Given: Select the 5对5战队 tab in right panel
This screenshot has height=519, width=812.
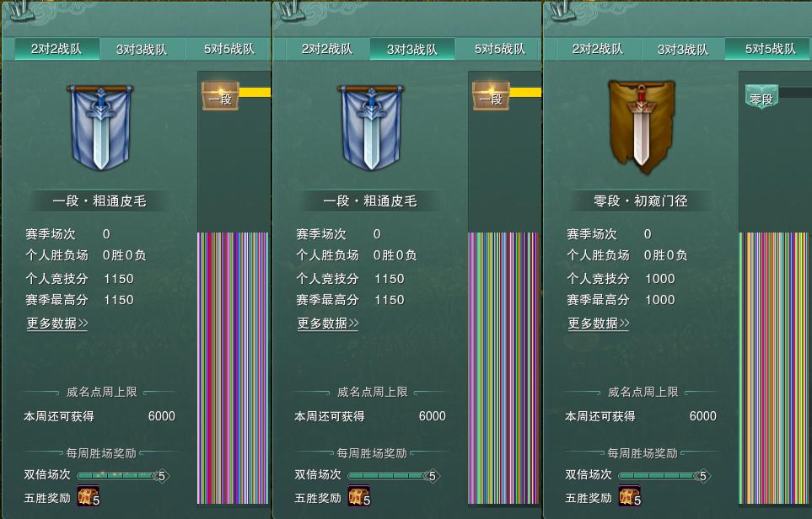Looking at the screenshot, I should [769, 49].
